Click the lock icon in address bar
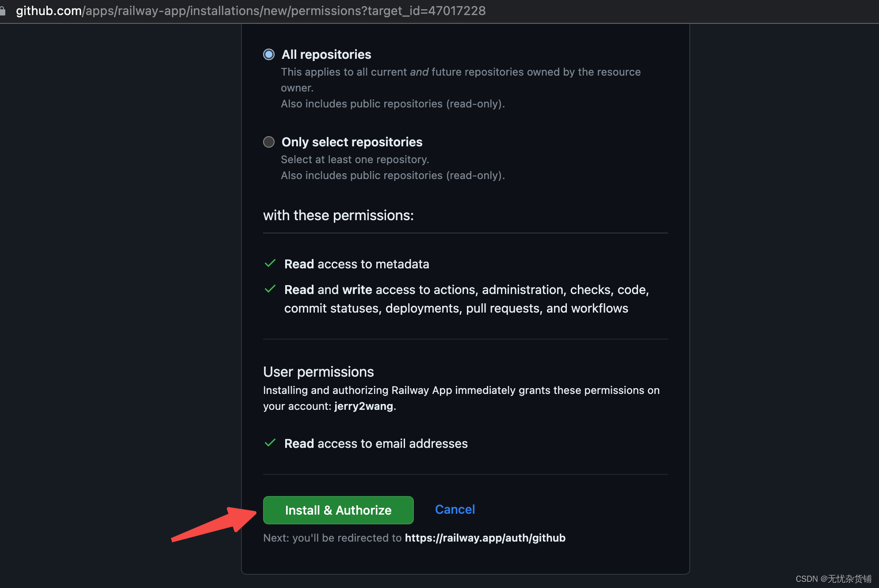The width and height of the screenshot is (879, 588). click(x=3, y=11)
